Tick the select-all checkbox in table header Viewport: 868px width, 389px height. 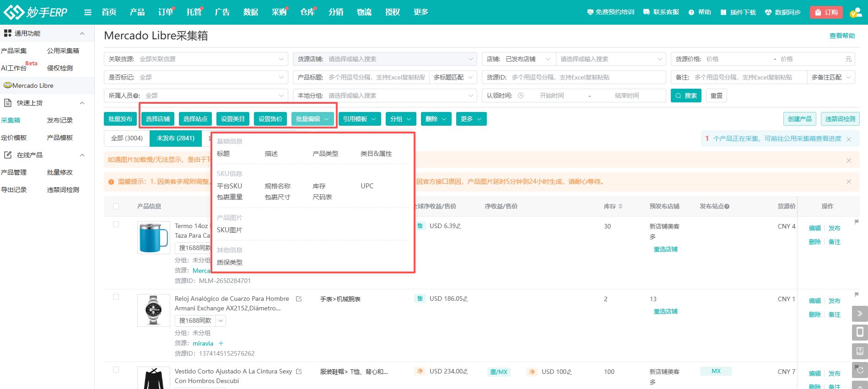point(116,207)
